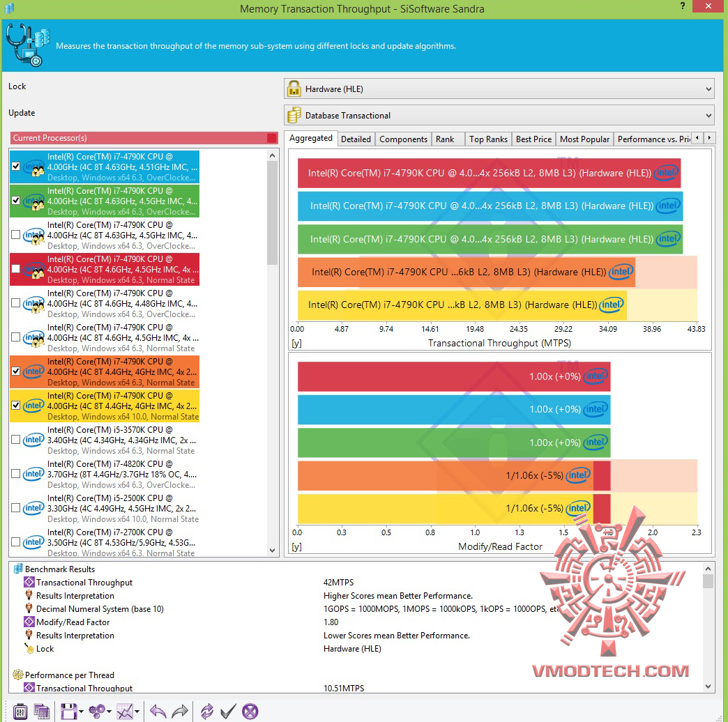Open the save icon's dropdown arrow
This screenshot has height=722, width=728.
[x=82, y=712]
